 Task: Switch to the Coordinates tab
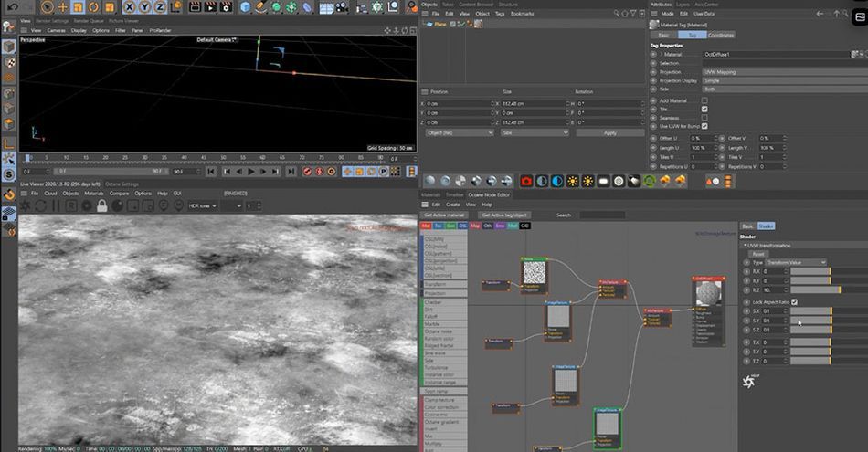click(x=721, y=35)
